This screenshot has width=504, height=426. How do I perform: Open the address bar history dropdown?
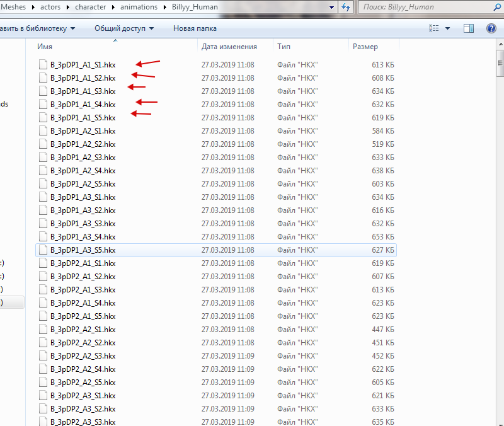(x=331, y=7)
